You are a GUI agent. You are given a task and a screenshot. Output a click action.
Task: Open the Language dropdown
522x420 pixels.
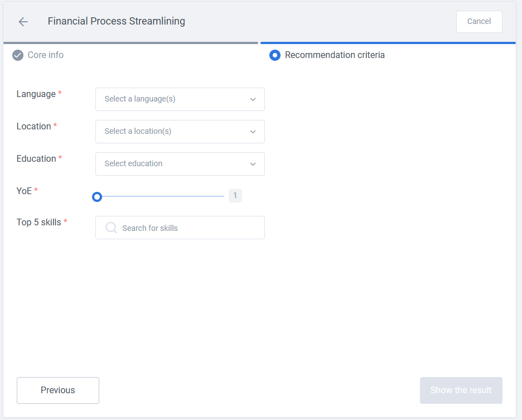(x=180, y=99)
